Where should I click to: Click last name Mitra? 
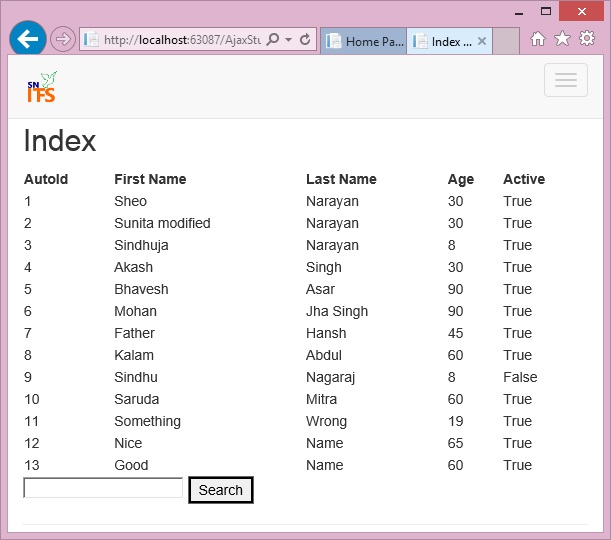[x=321, y=399]
